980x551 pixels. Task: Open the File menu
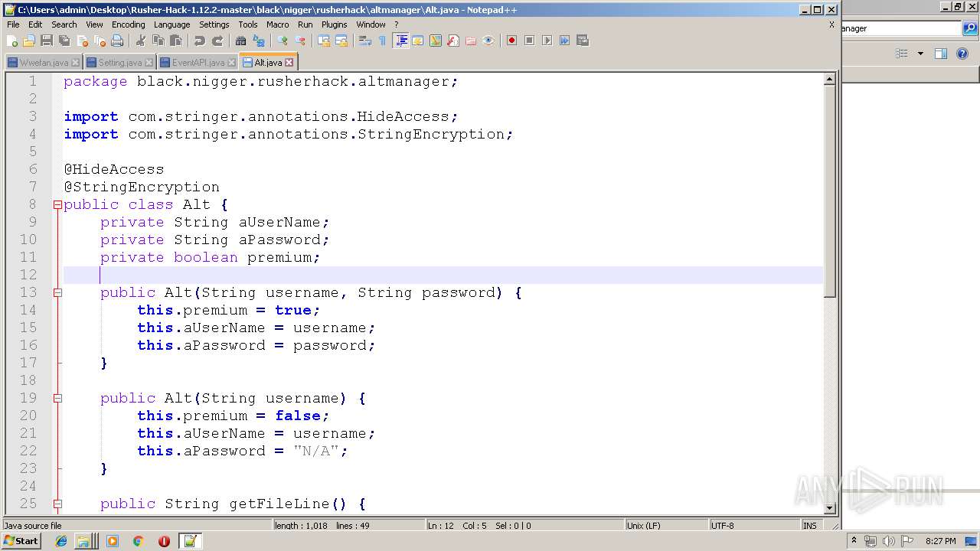[x=13, y=24]
